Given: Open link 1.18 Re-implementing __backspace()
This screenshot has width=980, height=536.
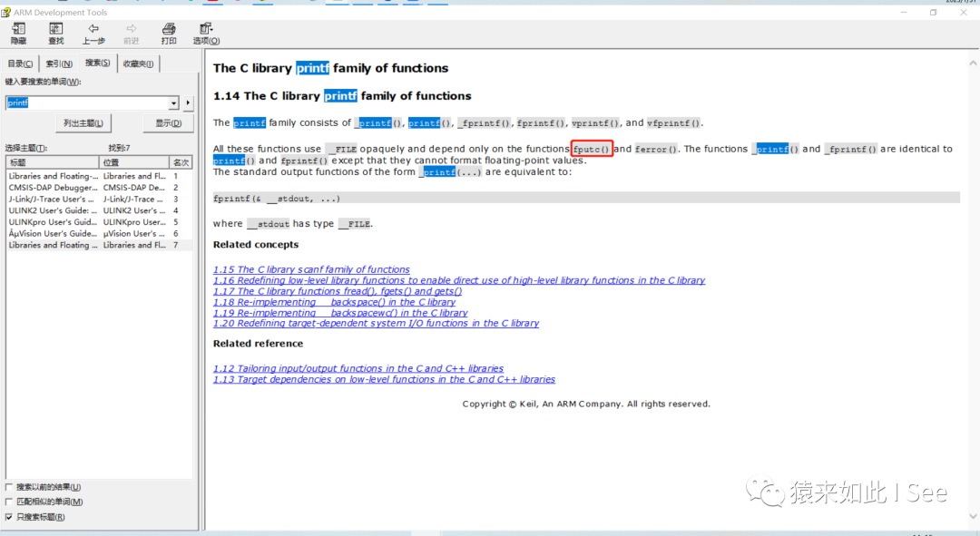Looking at the screenshot, I should [334, 302].
